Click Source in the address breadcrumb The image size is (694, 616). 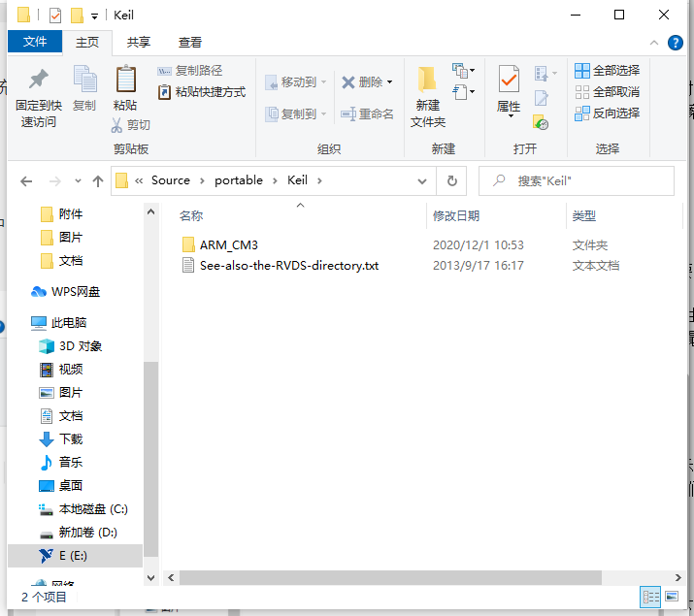(171, 180)
